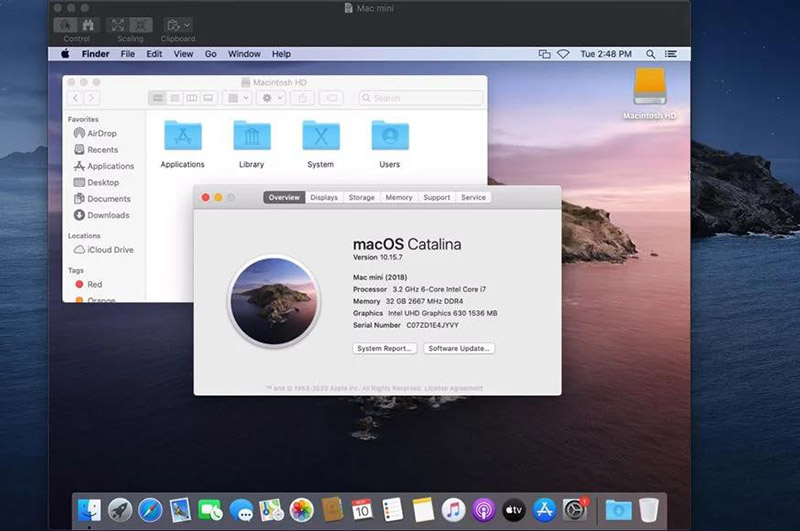The height and width of the screenshot is (531, 800).
Task: Open the License Agreement link
Action: pyautogui.click(x=454, y=388)
